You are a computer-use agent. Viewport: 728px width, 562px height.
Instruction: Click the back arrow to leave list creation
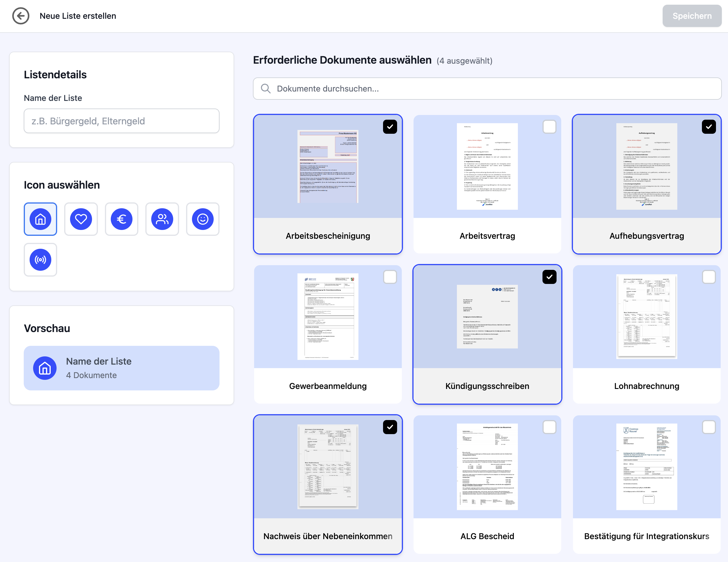21,16
